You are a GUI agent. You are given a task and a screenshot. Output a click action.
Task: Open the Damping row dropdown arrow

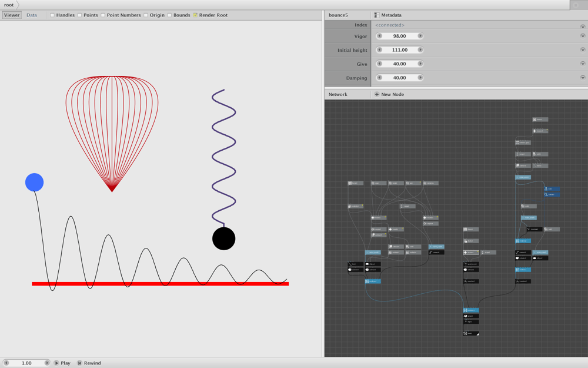point(583,77)
